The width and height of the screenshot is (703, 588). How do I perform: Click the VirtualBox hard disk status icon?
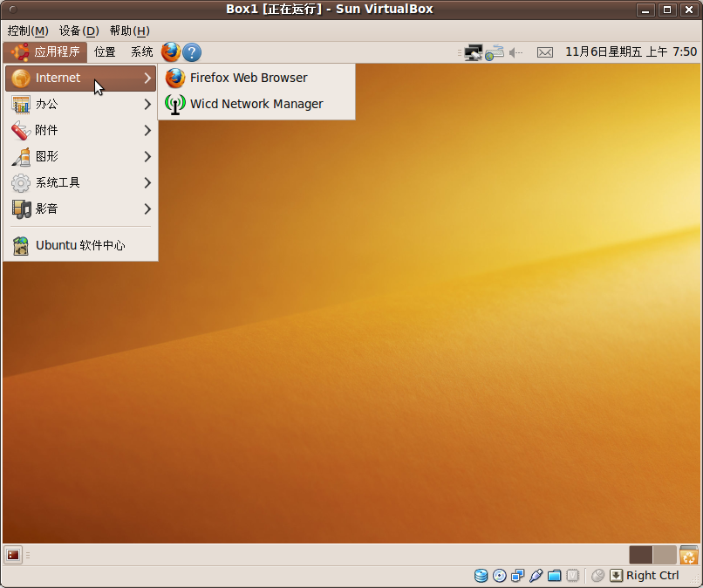coord(481,576)
